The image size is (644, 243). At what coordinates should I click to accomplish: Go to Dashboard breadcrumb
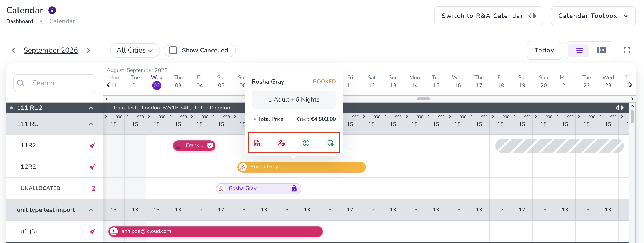click(19, 21)
